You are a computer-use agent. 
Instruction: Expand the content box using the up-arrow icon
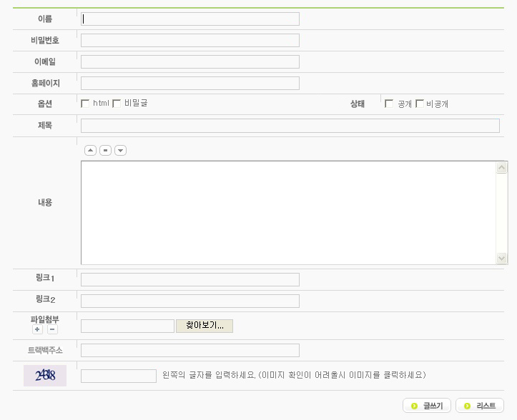[90, 151]
